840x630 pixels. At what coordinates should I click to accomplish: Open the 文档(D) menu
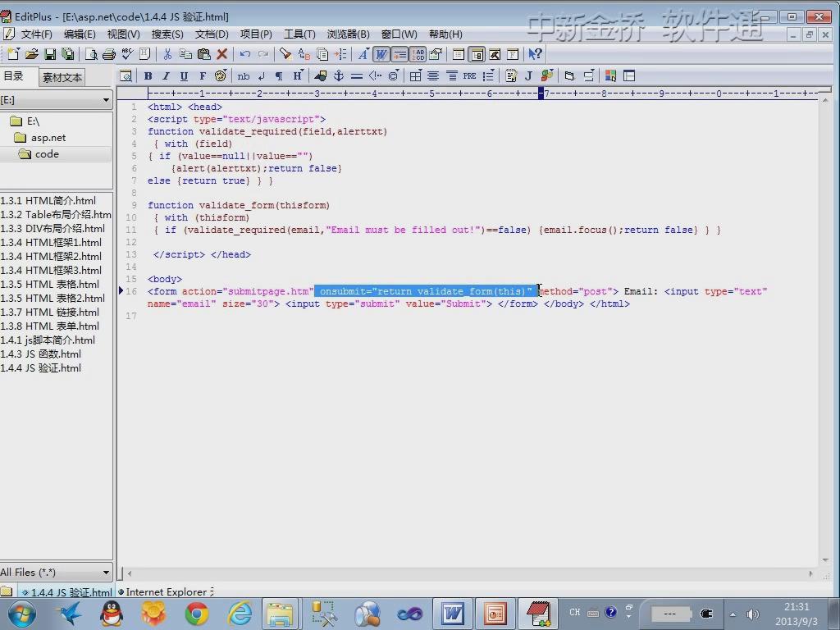212,34
